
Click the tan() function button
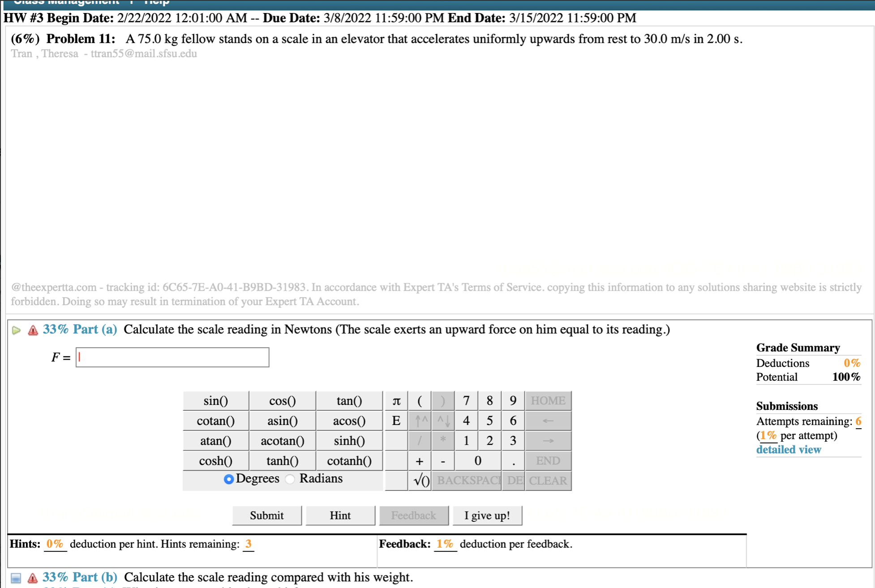(348, 401)
